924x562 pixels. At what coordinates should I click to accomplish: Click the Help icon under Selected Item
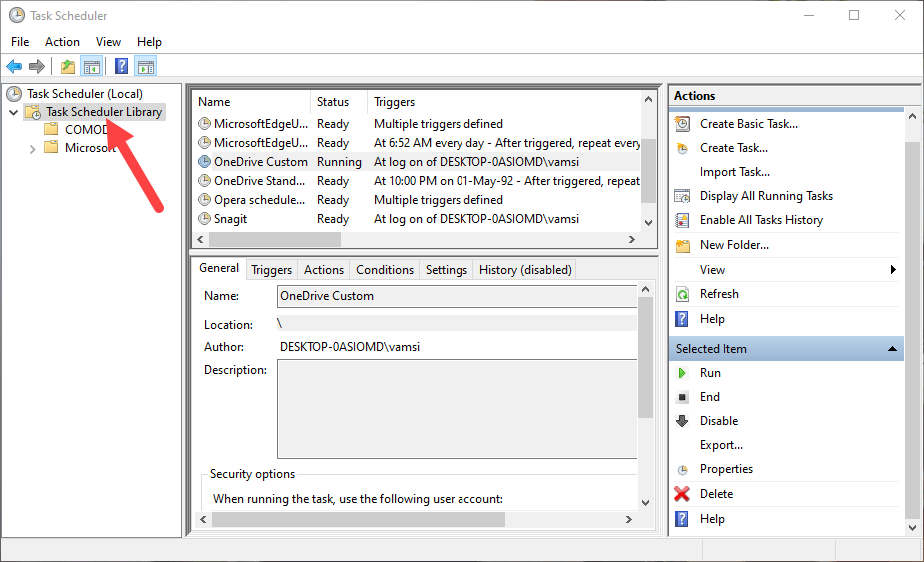click(682, 519)
